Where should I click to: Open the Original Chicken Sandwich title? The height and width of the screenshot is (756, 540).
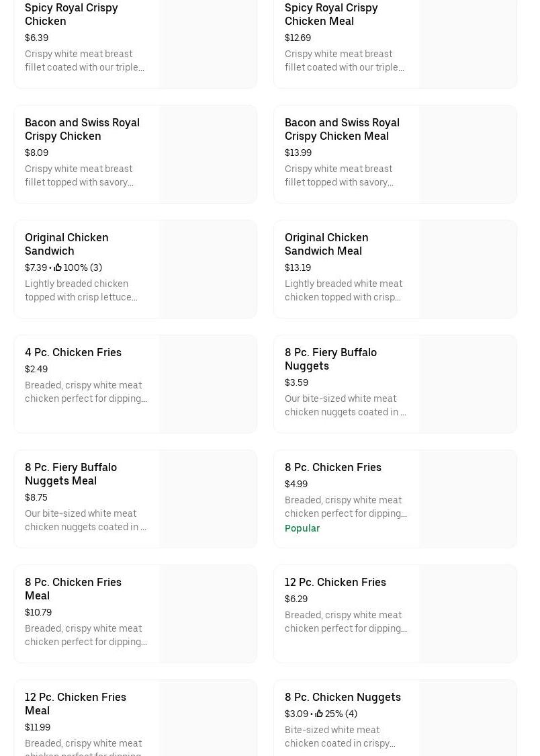[66, 244]
